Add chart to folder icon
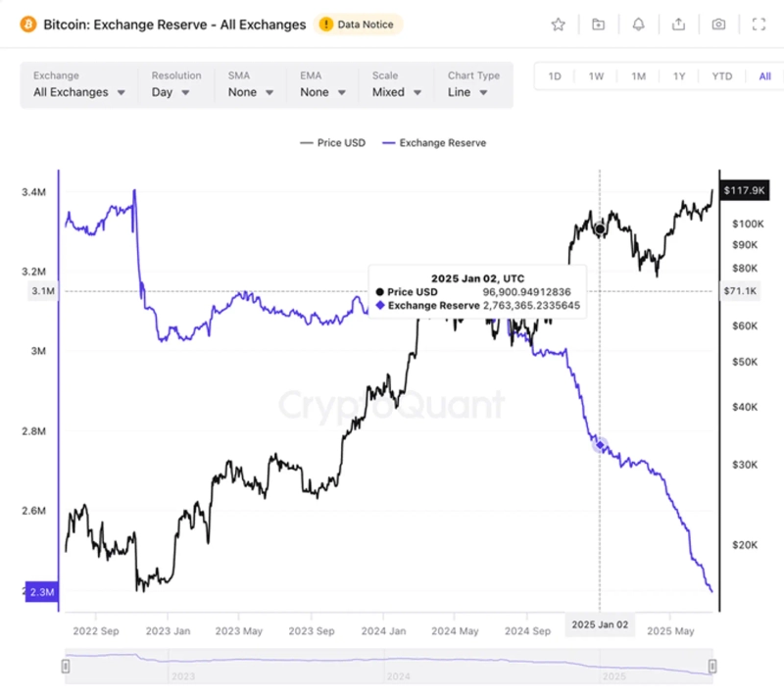This screenshot has height=698, width=784. pos(599,25)
